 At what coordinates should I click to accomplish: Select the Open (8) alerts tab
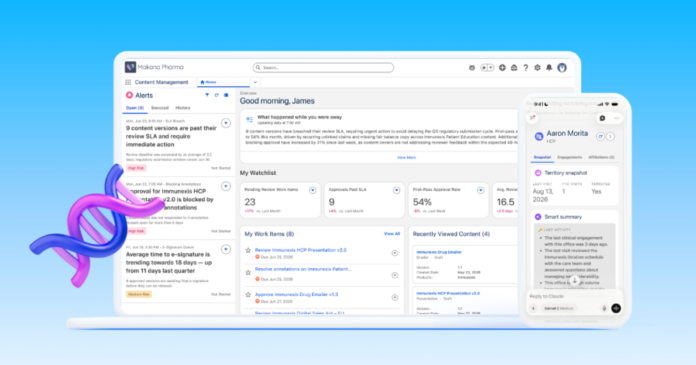coord(134,108)
